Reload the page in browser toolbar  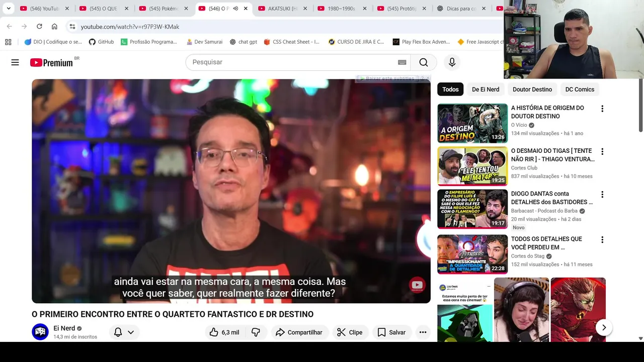pyautogui.click(x=39, y=26)
